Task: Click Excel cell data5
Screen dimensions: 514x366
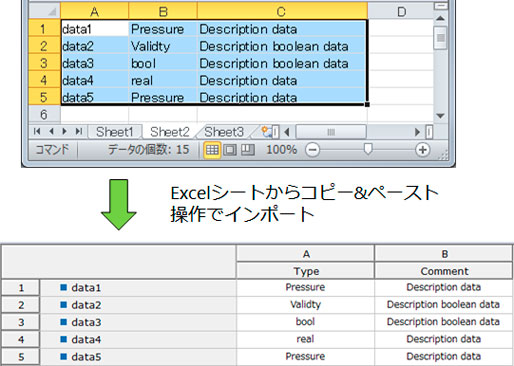Action: tap(95, 97)
